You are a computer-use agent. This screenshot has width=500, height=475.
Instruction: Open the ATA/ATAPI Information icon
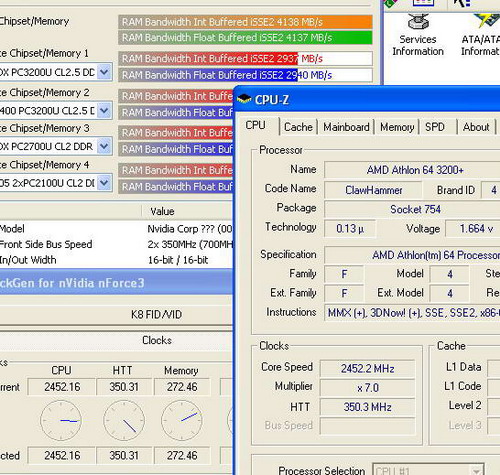pos(480,35)
